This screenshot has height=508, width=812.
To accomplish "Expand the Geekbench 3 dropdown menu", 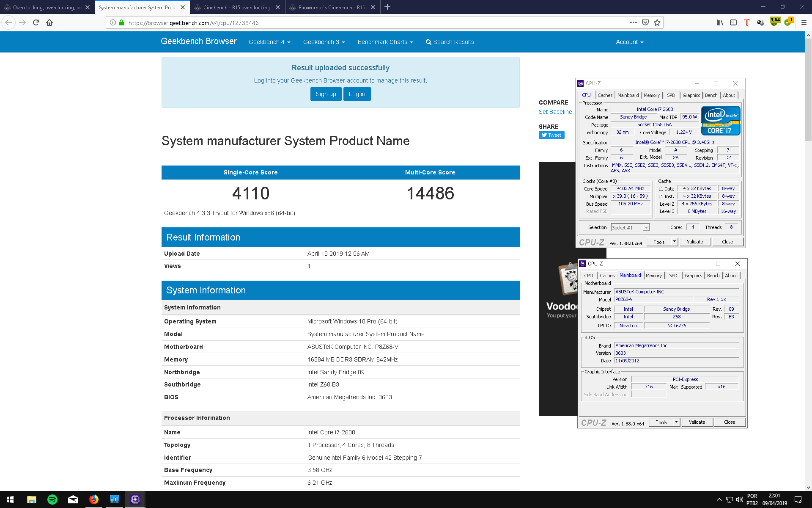I will (x=324, y=42).
